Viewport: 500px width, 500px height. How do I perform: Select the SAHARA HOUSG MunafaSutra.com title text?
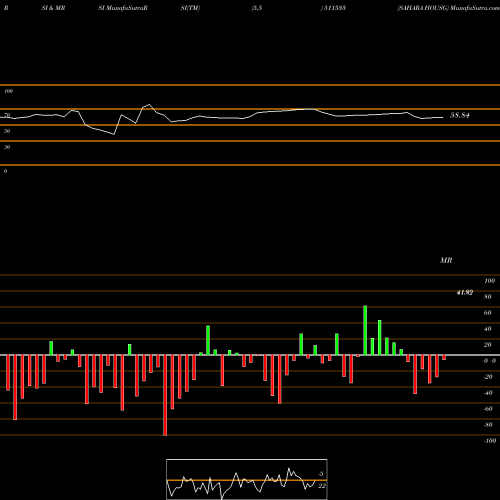448,8
